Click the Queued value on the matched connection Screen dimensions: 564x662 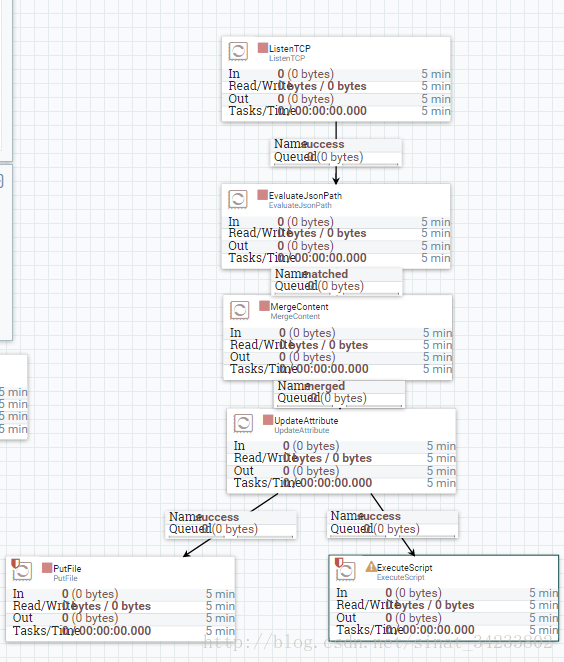(x=336, y=286)
